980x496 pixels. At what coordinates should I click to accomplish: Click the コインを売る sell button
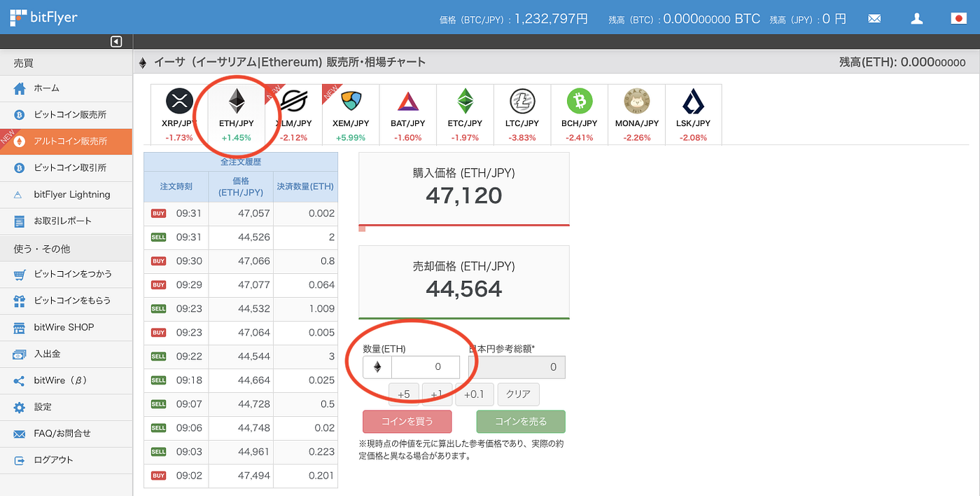tap(521, 422)
